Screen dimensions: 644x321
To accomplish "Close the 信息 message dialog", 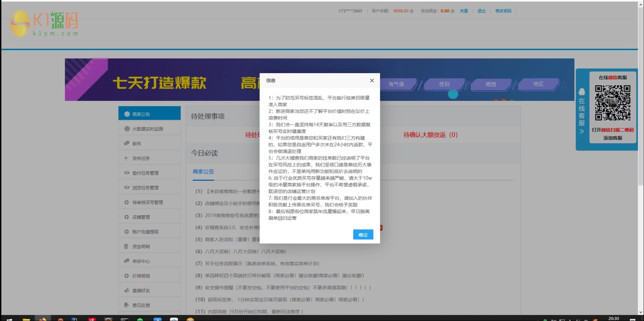I will pos(371,81).
